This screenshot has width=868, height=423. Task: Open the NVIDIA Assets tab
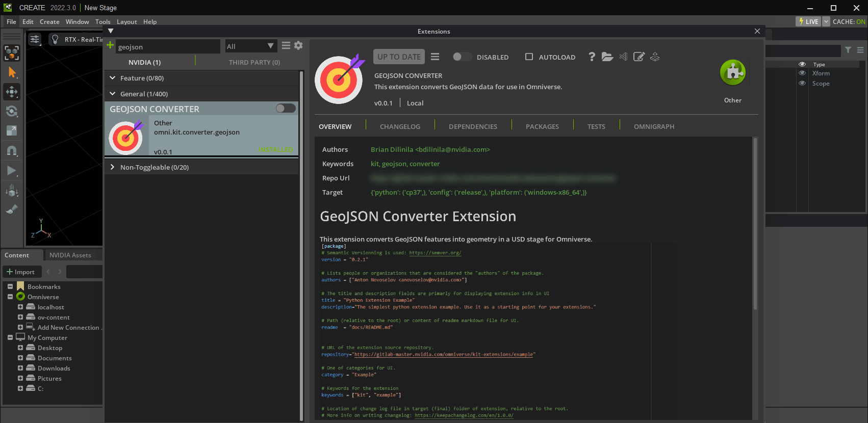[70, 255]
